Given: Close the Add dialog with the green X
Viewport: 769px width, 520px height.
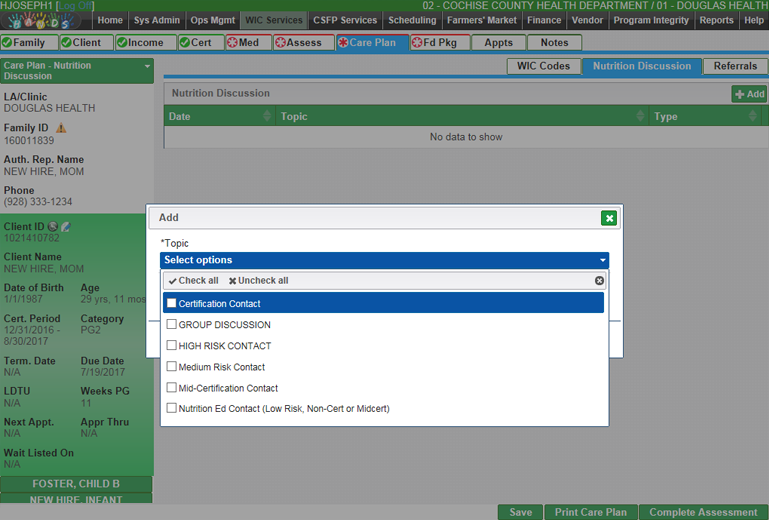Looking at the screenshot, I should tap(609, 218).
